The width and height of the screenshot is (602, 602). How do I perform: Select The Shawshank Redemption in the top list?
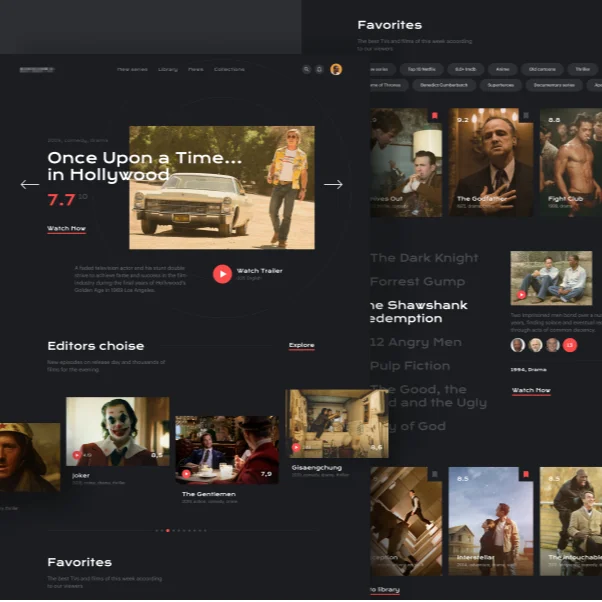tap(418, 312)
